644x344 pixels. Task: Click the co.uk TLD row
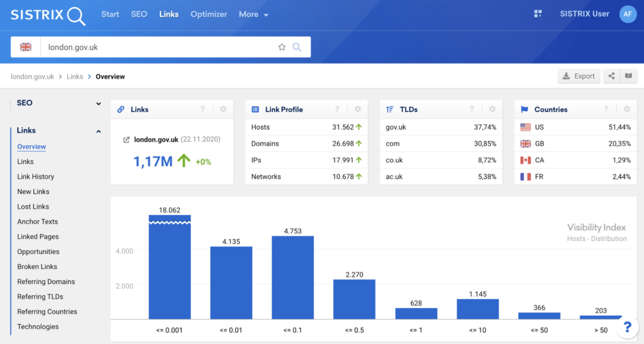coord(441,160)
